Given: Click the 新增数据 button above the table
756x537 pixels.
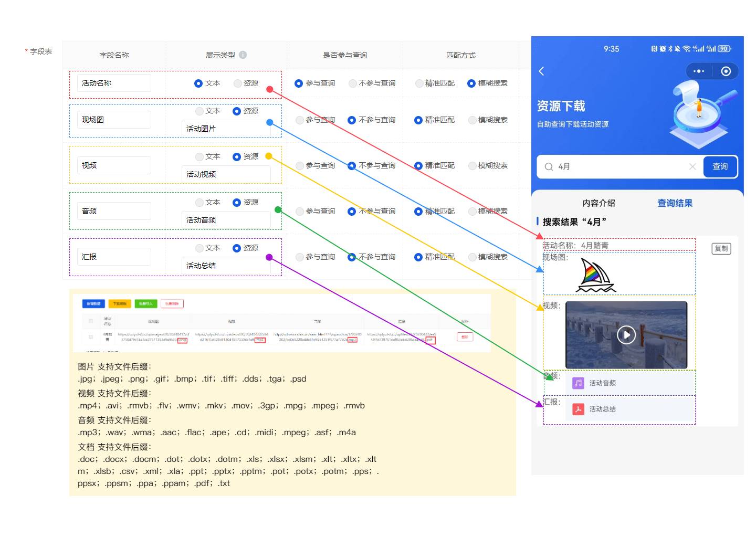Looking at the screenshot, I should tap(93, 303).
